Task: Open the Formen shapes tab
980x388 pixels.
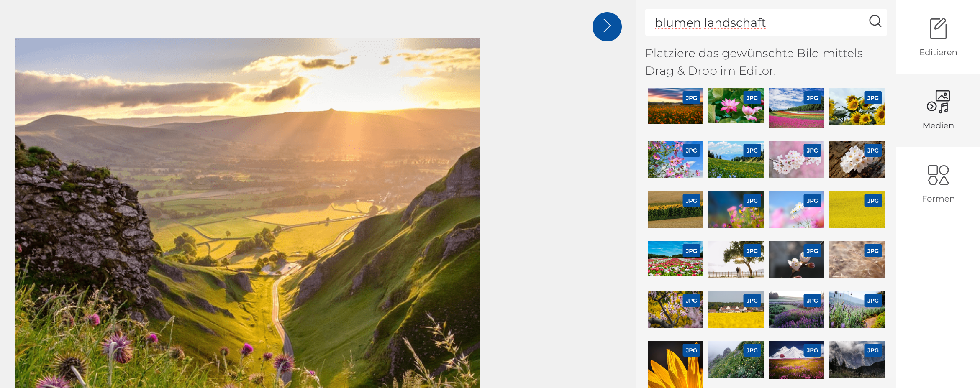Action: 938,184
